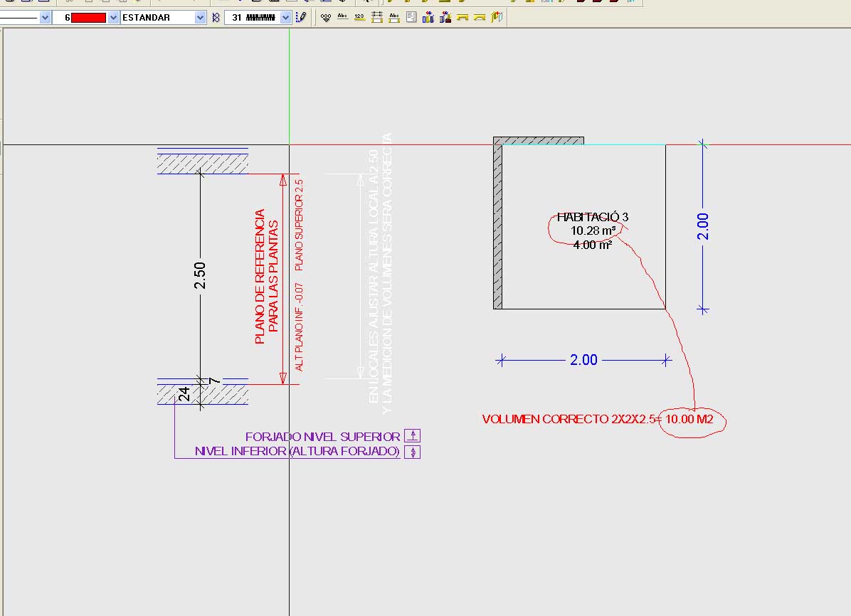Expand the color selector dropdown arrow
The height and width of the screenshot is (616, 851).
[113, 18]
